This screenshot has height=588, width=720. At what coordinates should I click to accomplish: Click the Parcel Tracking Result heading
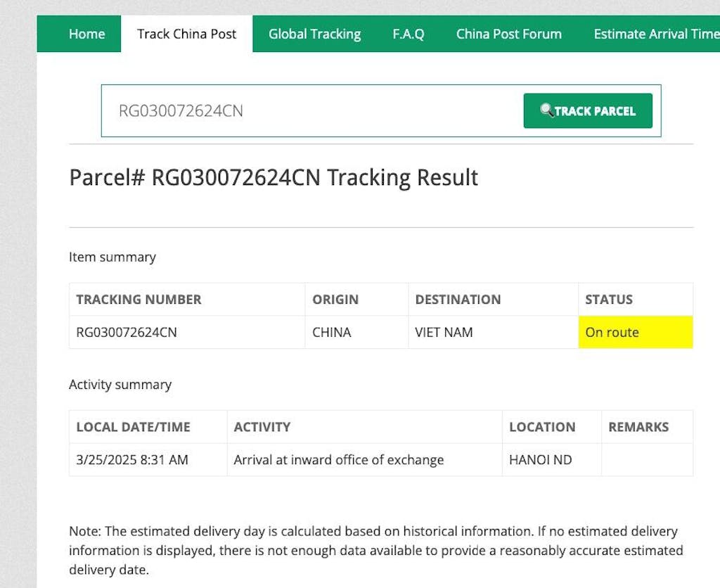[274, 177]
